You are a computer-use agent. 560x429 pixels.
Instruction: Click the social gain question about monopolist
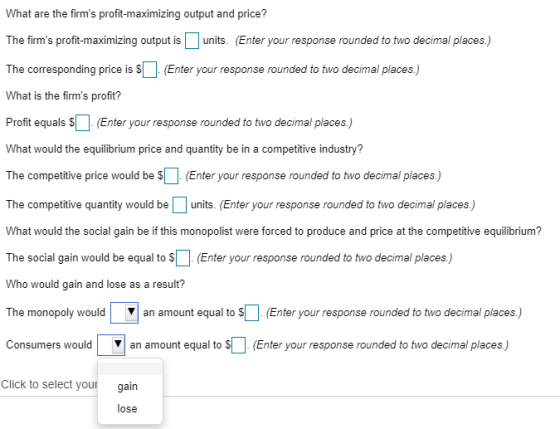coord(274,231)
